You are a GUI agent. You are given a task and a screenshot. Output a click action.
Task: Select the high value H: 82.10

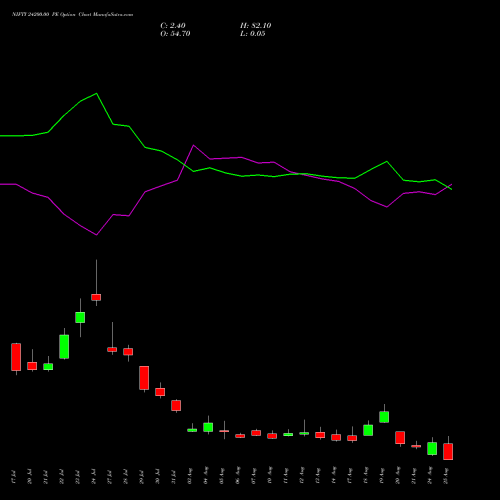point(256,26)
